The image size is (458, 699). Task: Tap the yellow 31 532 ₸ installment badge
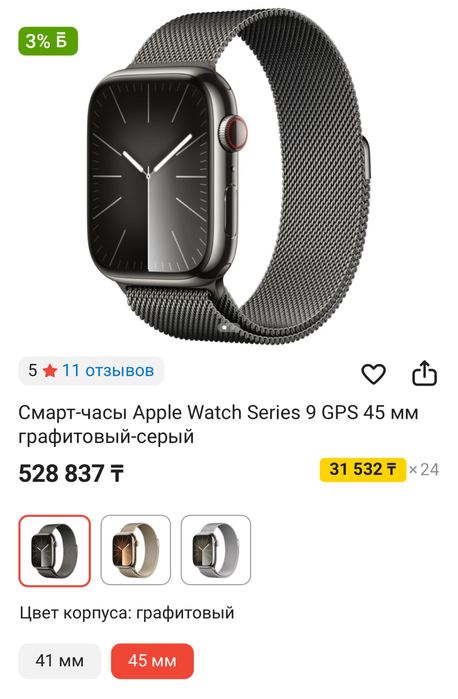pyautogui.click(x=363, y=469)
